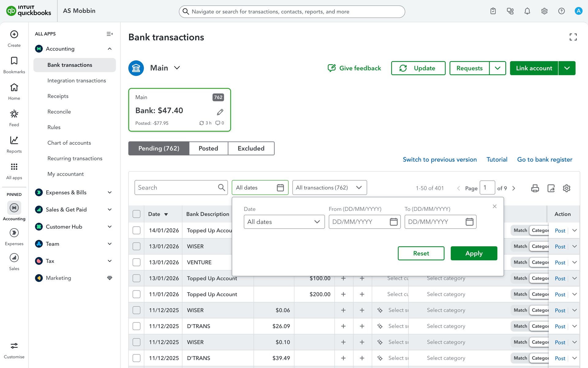
Task: Open pinned Accounting icon
Action: pyautogui.click(x=14, y=208)
